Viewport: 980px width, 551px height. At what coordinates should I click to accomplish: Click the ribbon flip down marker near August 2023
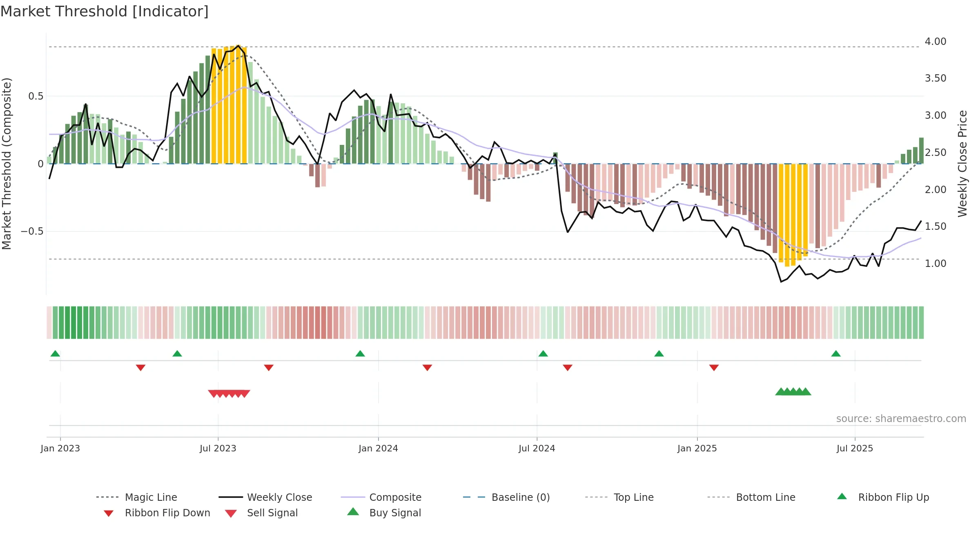pos(269,368)
